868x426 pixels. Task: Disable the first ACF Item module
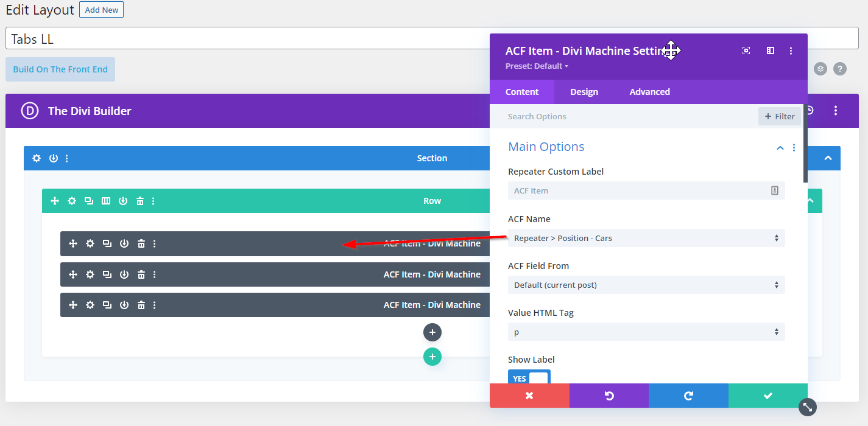pos(124,243)
